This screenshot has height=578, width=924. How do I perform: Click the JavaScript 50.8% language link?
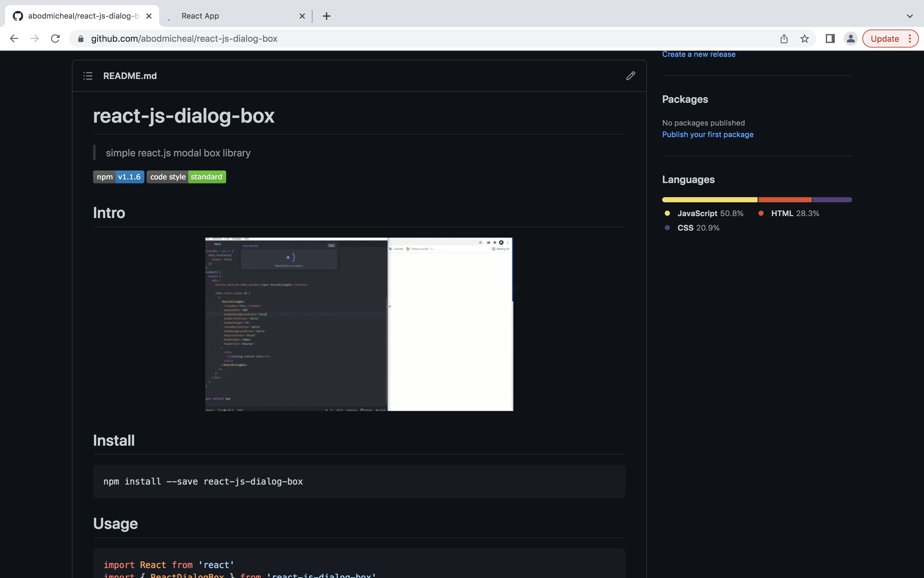click(705, 213)
